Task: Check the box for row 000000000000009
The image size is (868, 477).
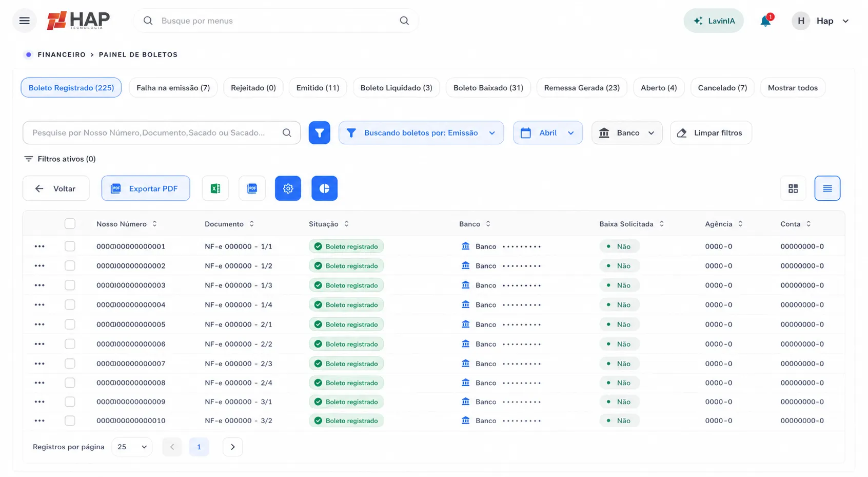Action: click(70, 402)
